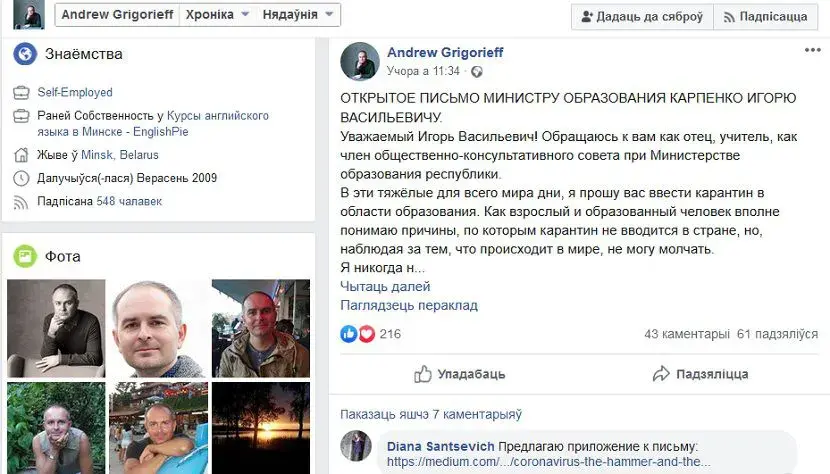Click the green Фота section icon

(x=25, y=256)
